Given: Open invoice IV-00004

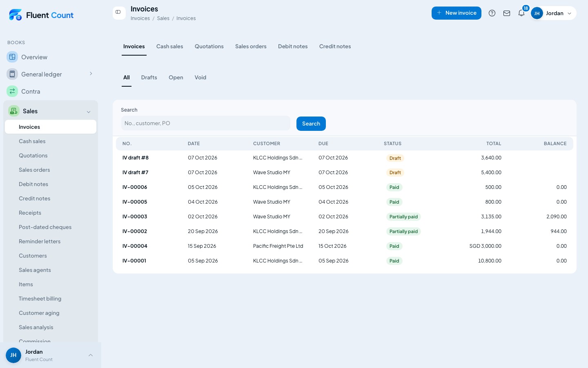Looking at the screenshot, I should coord(135,246).
